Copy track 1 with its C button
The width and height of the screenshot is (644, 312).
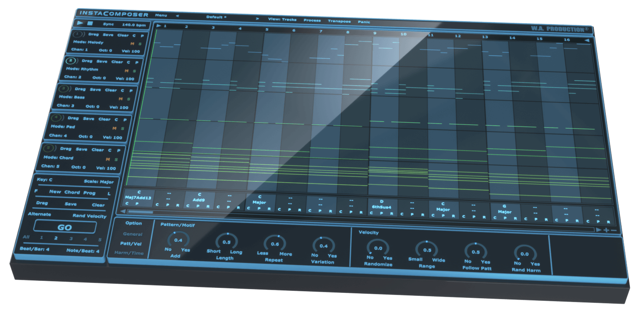(134, 35)
